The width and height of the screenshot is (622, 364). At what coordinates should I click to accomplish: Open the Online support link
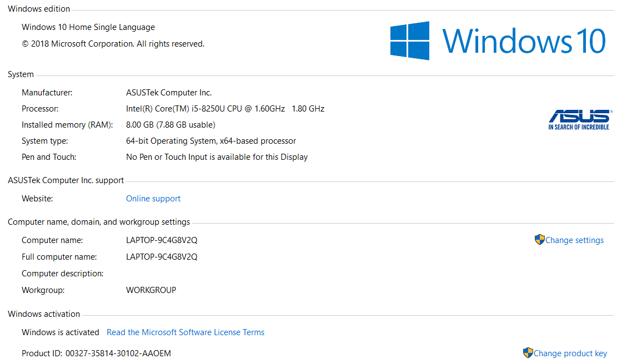153,199
